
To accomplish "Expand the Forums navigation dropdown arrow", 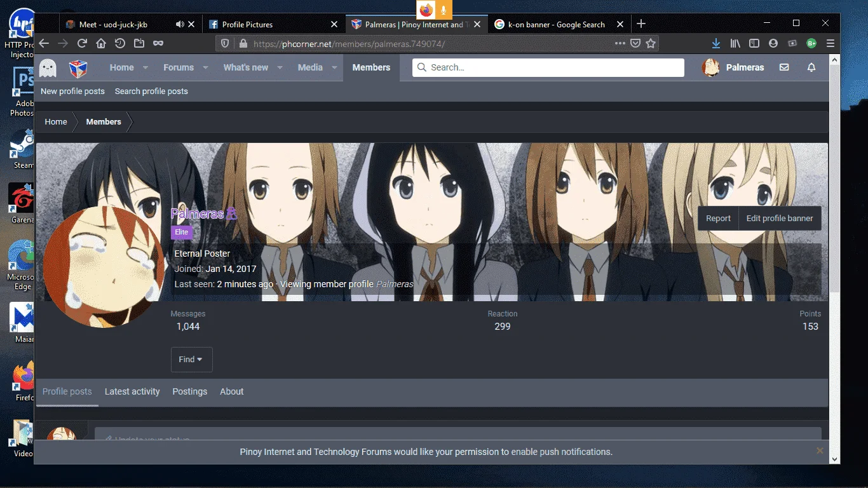I will (x=205, y=67).
